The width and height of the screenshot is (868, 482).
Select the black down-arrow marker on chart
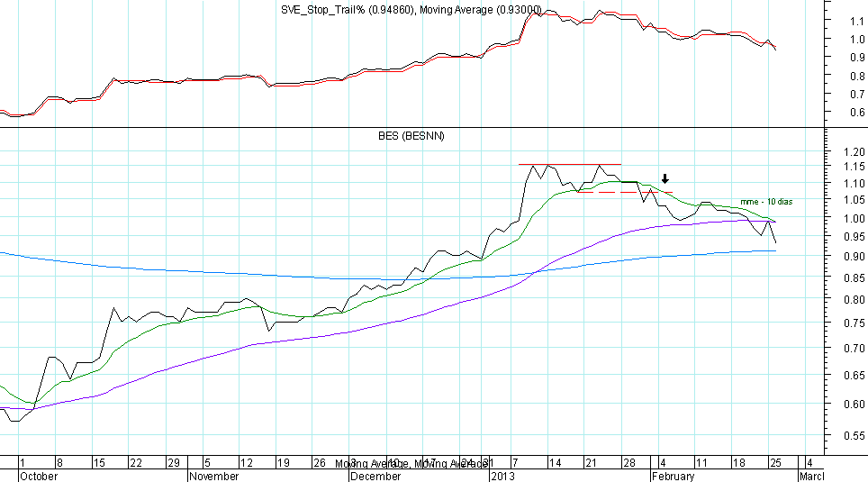(665, 179)
